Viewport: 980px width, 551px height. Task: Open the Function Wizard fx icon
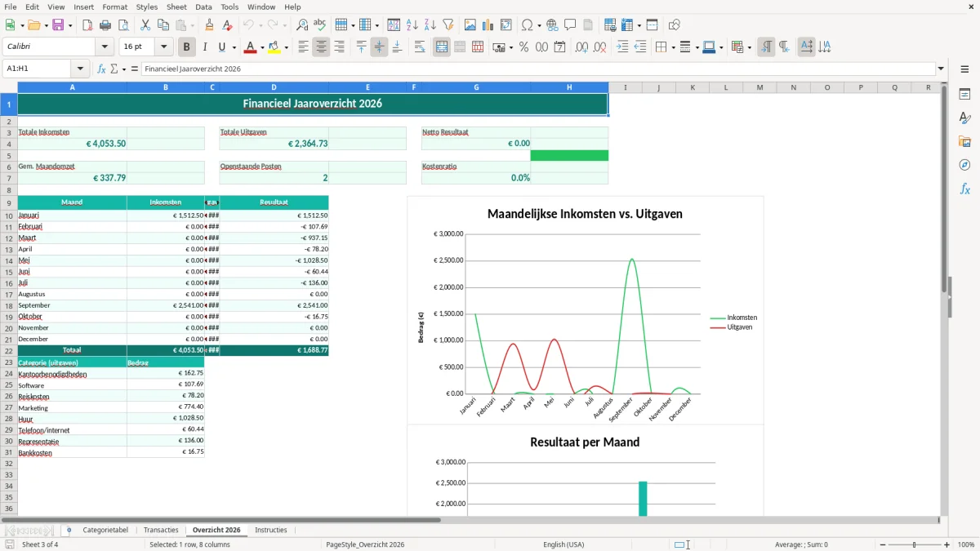[101, 69]
